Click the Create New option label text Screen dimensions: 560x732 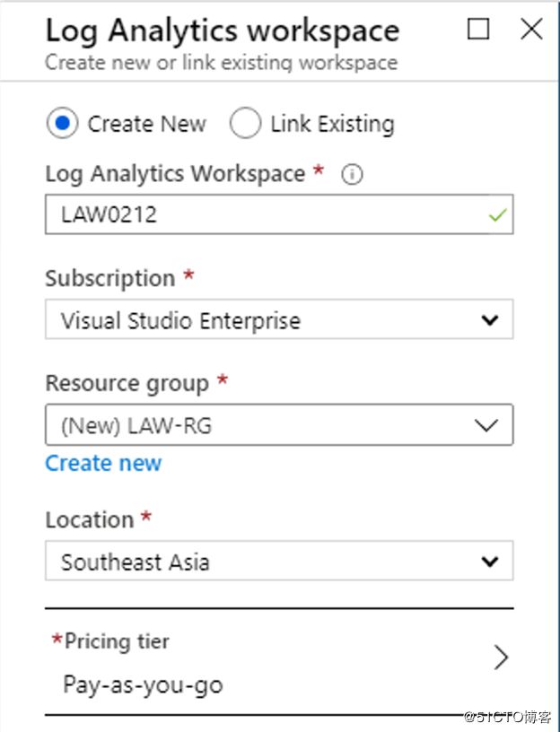pyautogui.click(x=146, y=124)
